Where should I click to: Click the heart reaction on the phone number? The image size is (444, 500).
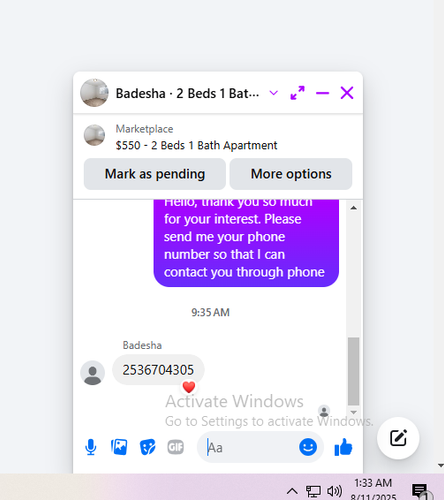tap(189, 387)
